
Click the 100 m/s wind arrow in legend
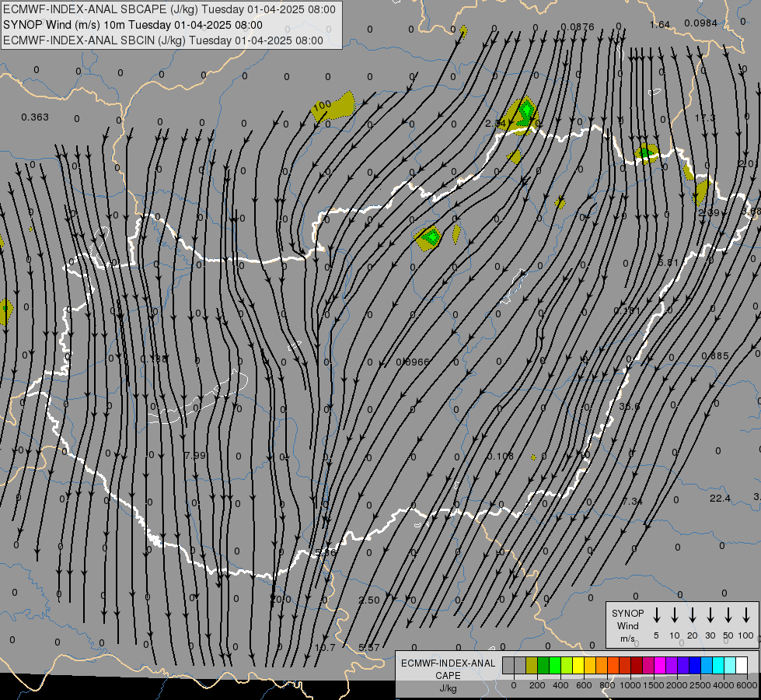pos(746,615)
